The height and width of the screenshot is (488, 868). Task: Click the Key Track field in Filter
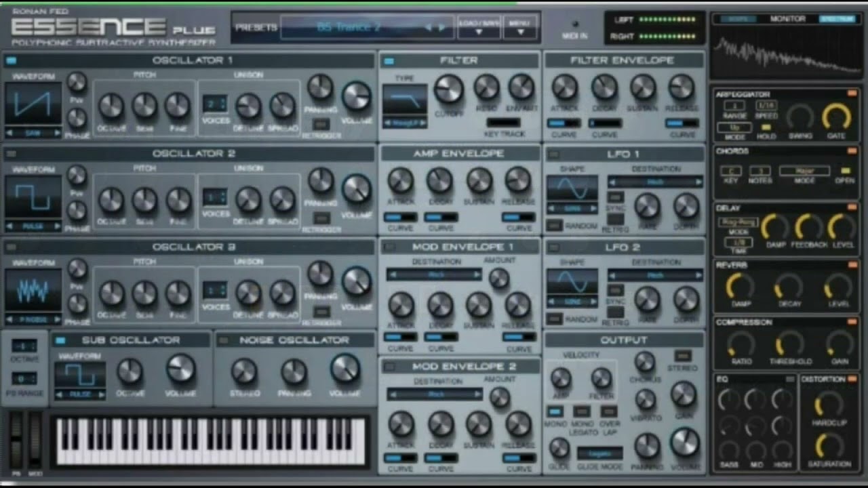click(503, 123)
